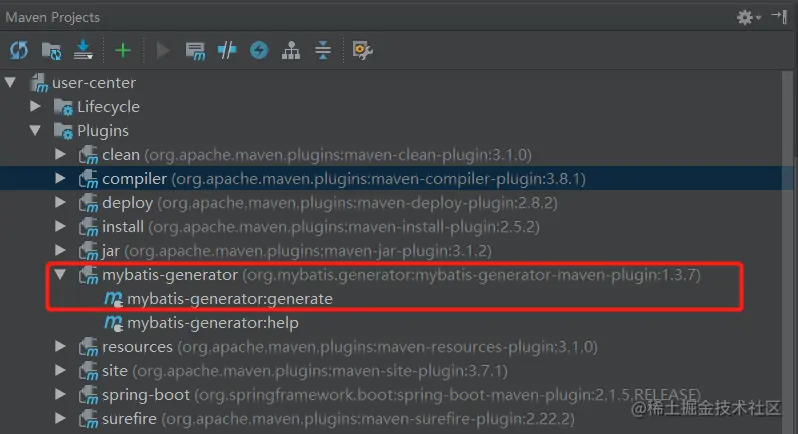Run Maven build play icon

[163, 50]
